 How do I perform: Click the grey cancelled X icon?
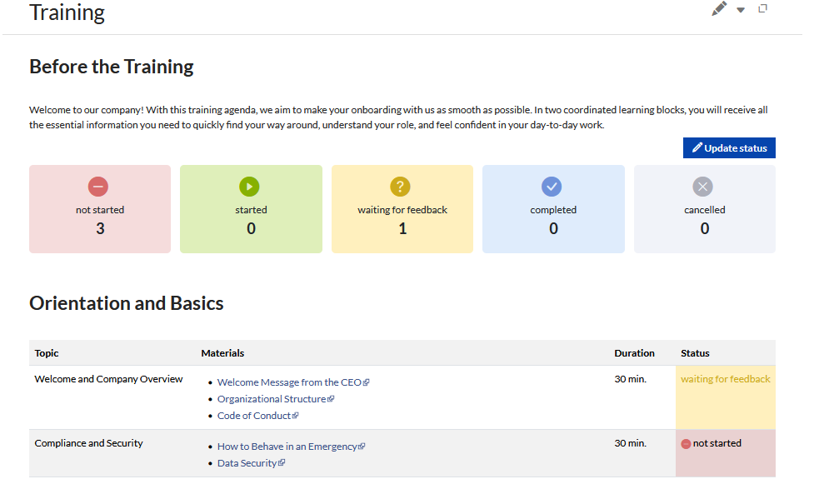703,187
